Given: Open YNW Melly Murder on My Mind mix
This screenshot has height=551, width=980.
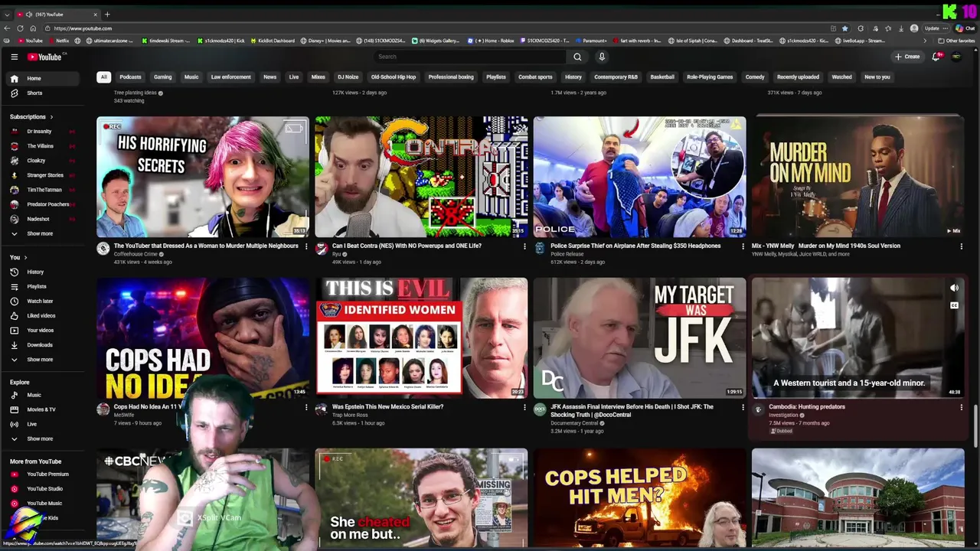Looking at the screenshot, I should 825,246.
